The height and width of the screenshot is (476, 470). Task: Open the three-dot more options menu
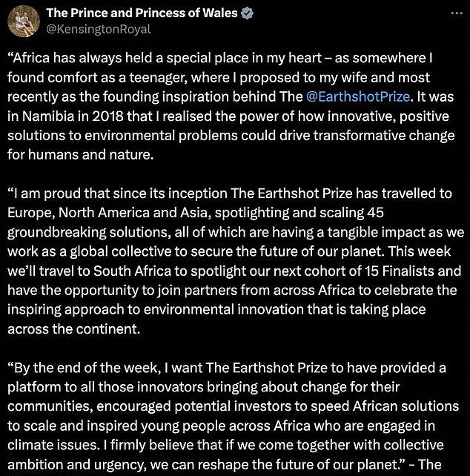click(x=457, y=13)
